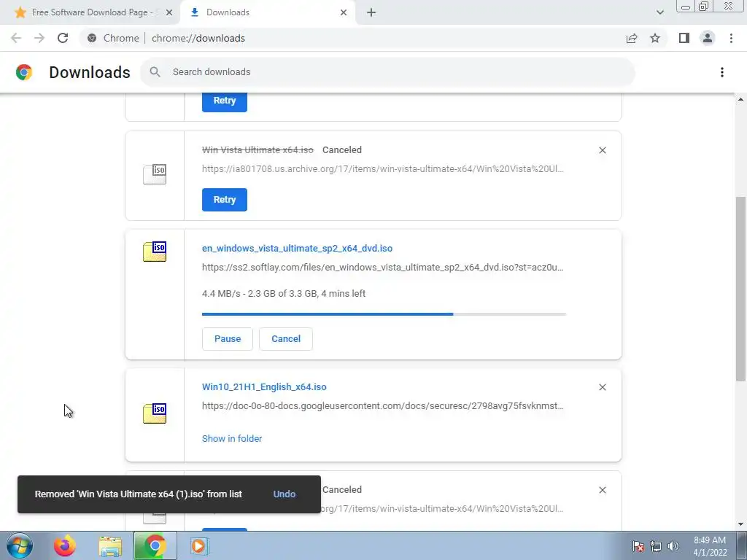Click the 4.4 MB/s download status text
Screen dimensions: 747x560
point(284,294)
